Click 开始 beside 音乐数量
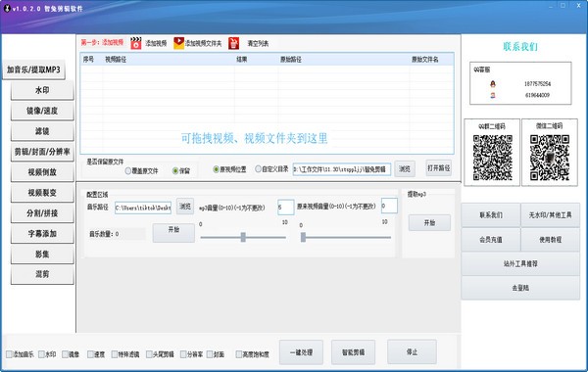The image size is (588, 372). coord(173,233)
